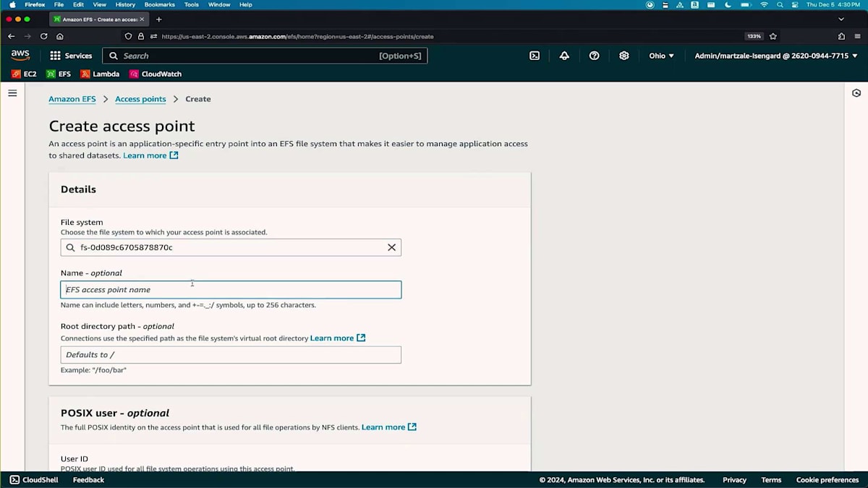Click the EFS access point name field
Screen dimensions: 868x488
[231, 290]
